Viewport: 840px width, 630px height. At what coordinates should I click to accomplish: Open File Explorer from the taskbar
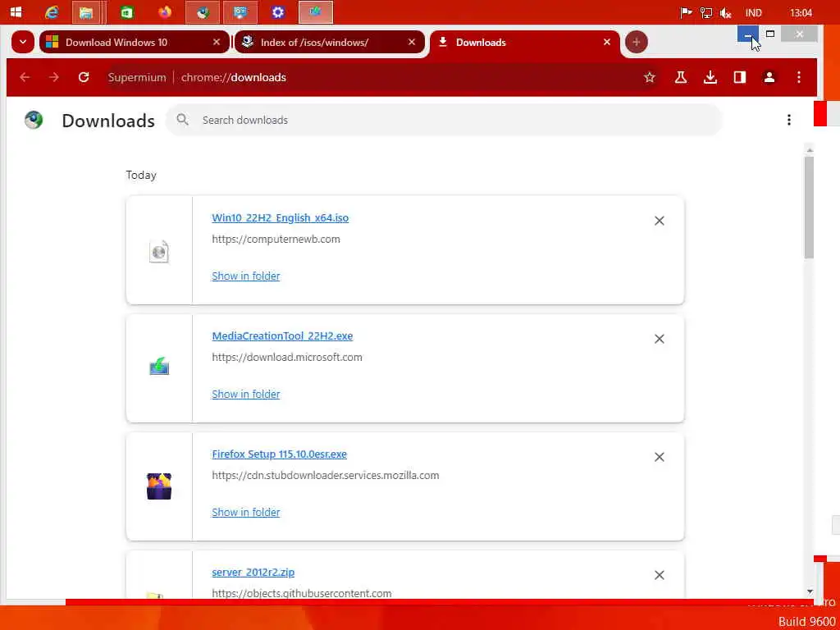click(x=85, y=12)
